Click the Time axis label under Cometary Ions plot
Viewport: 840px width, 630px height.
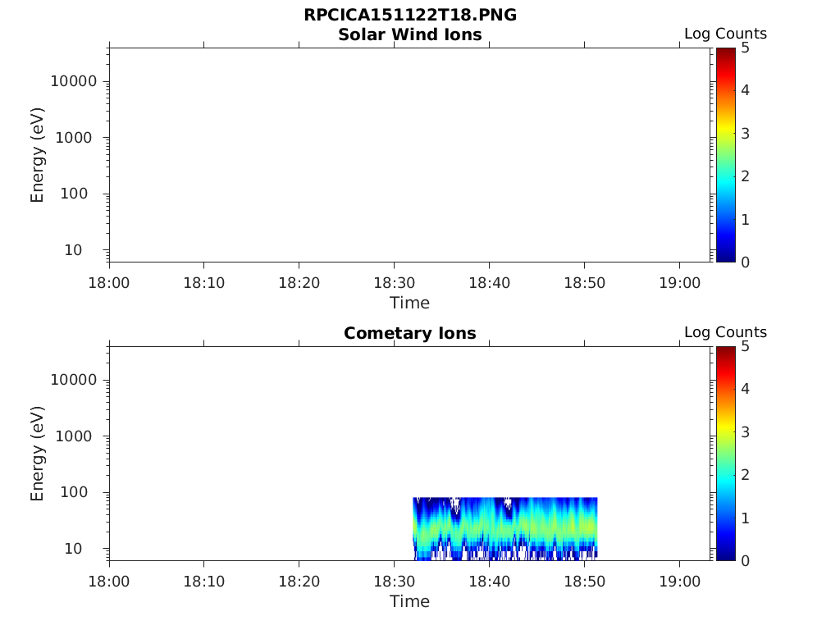point(410,601)
